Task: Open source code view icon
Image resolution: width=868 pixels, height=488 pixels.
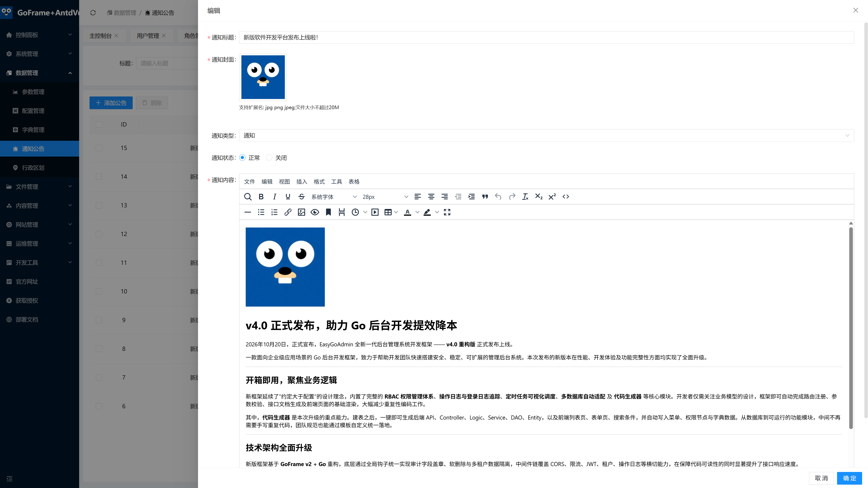Action: (566, 197)
